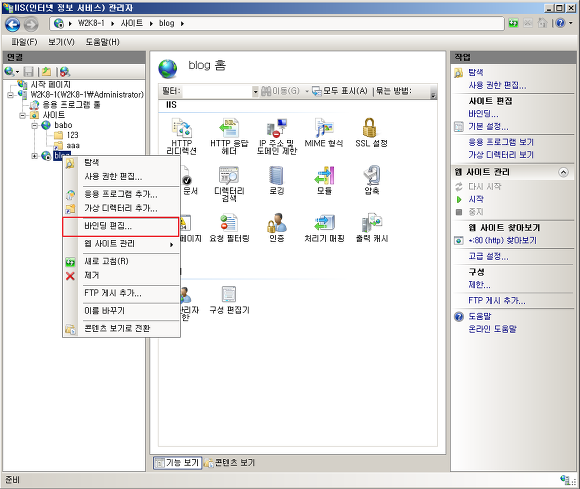Choose 바인딩 편집... from context menu

(x=121, y=226)
